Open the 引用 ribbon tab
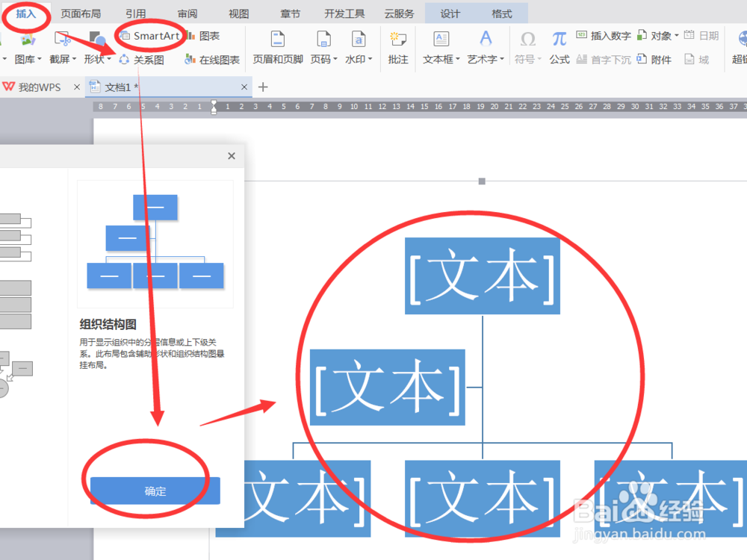The width and height of the screenshot is (747, 560). (135, 13)
